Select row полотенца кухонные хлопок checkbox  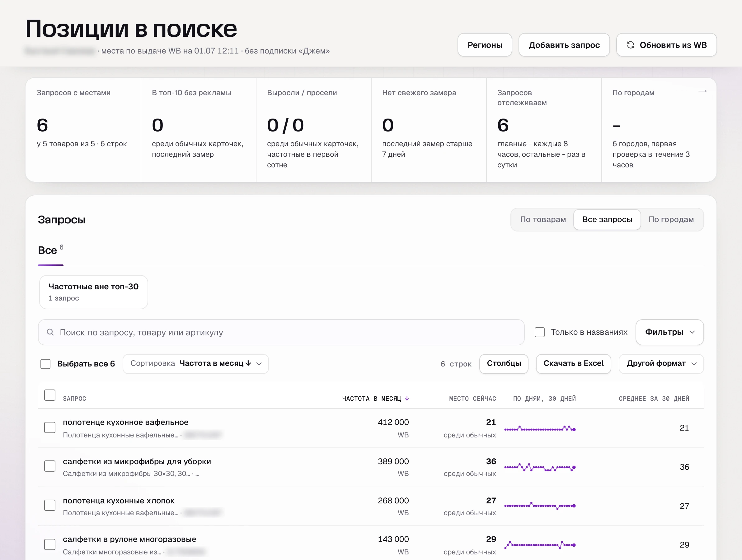(50, 505)
